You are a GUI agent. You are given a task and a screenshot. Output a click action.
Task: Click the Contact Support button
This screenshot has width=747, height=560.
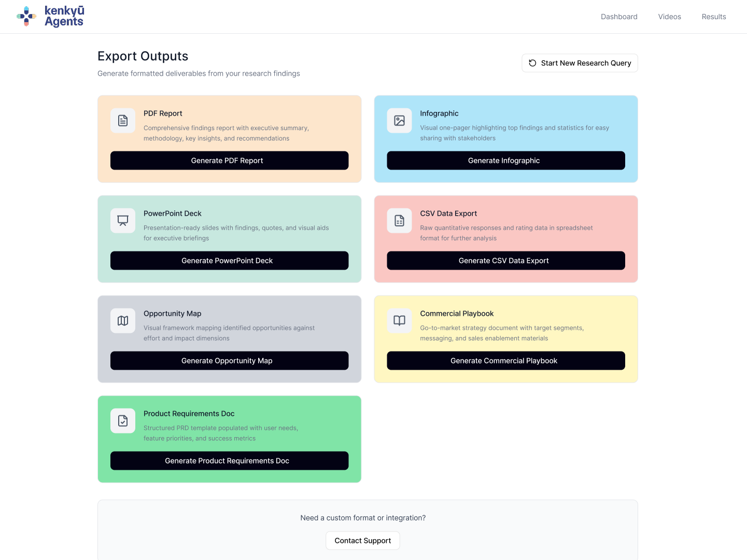362,540
